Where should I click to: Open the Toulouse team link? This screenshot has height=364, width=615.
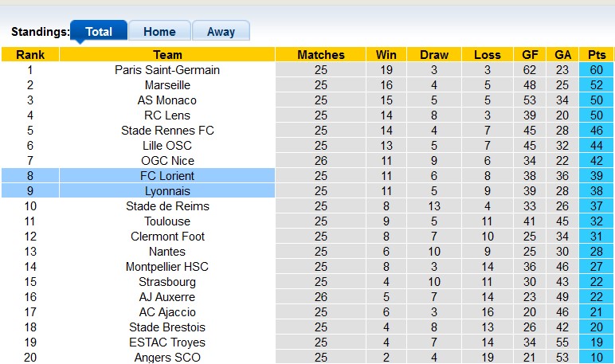167,221
